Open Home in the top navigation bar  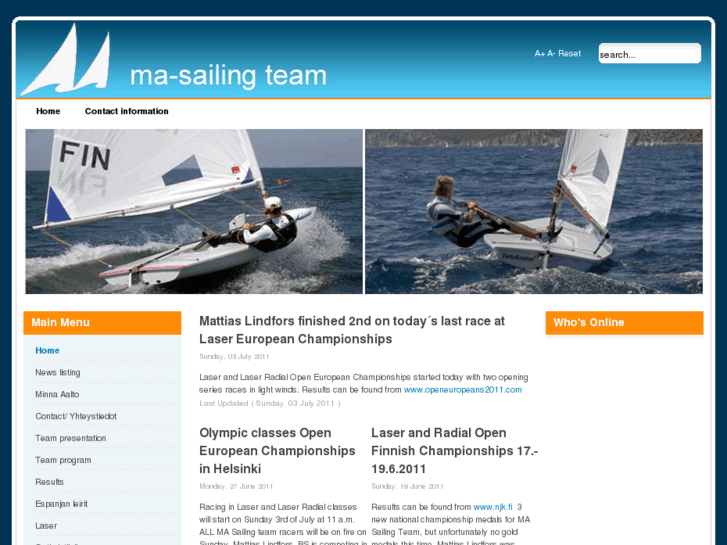[x=48, y=111]
